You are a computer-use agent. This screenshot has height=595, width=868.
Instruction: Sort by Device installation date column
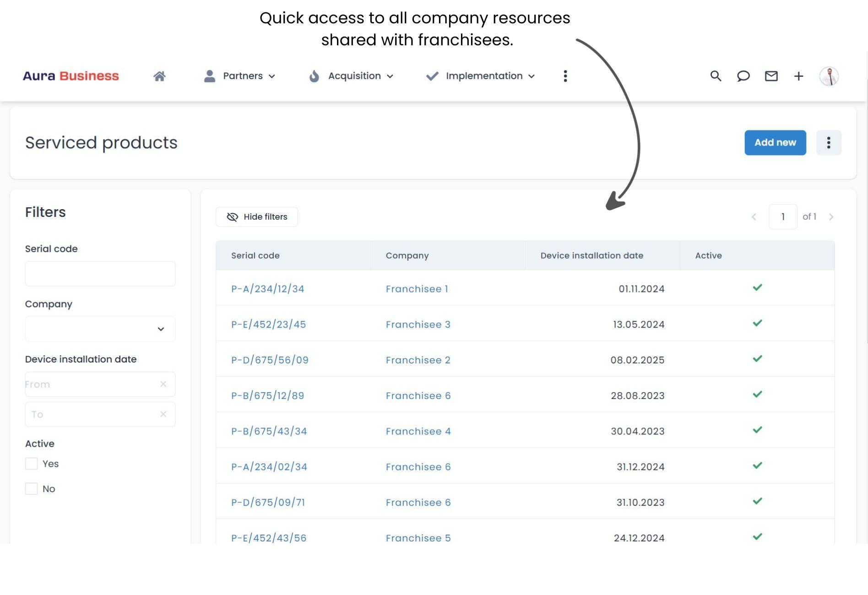(x=591, y=255)
